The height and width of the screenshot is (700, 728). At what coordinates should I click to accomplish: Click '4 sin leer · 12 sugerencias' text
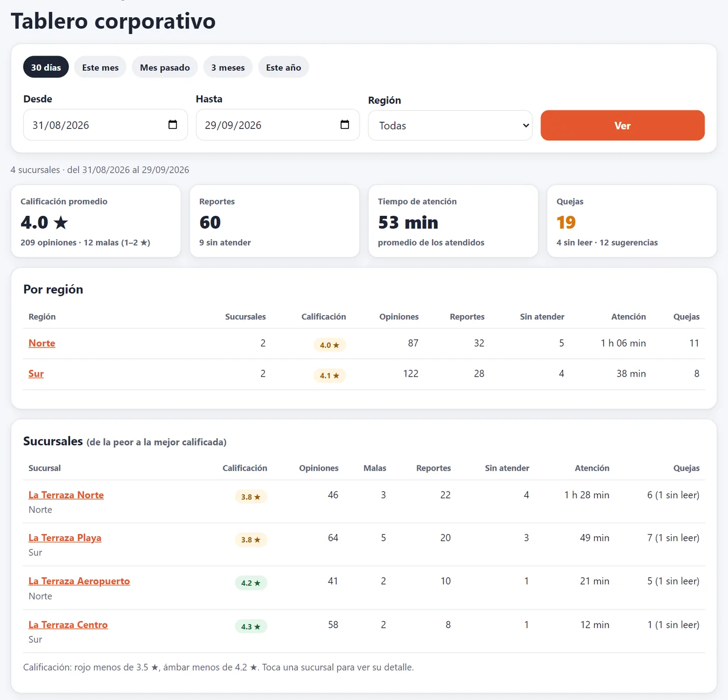607,242
